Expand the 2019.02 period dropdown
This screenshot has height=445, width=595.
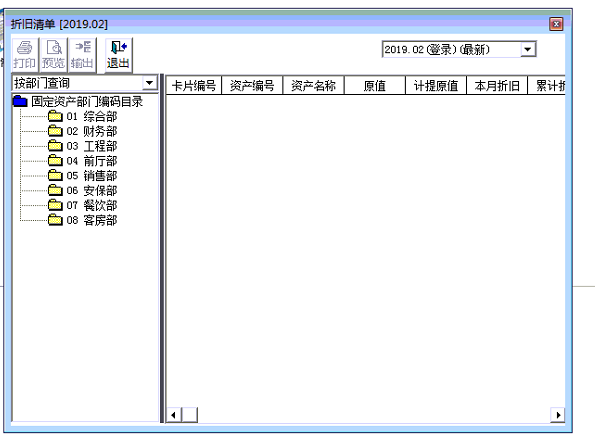[x=527, y=49]
